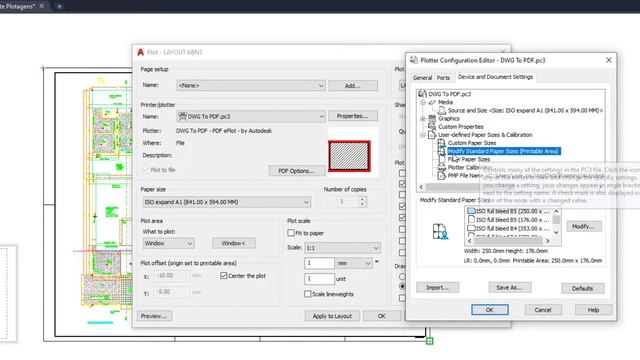Select Modify Standard Paper Sizes tree item

click(503, 151)
